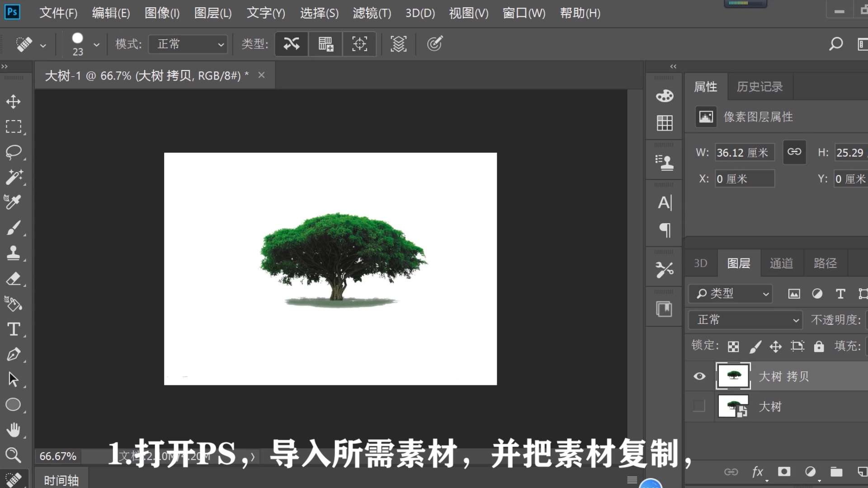Open the brush size picker arrow
Screen dimensions: 868x488
click(96, 44)
